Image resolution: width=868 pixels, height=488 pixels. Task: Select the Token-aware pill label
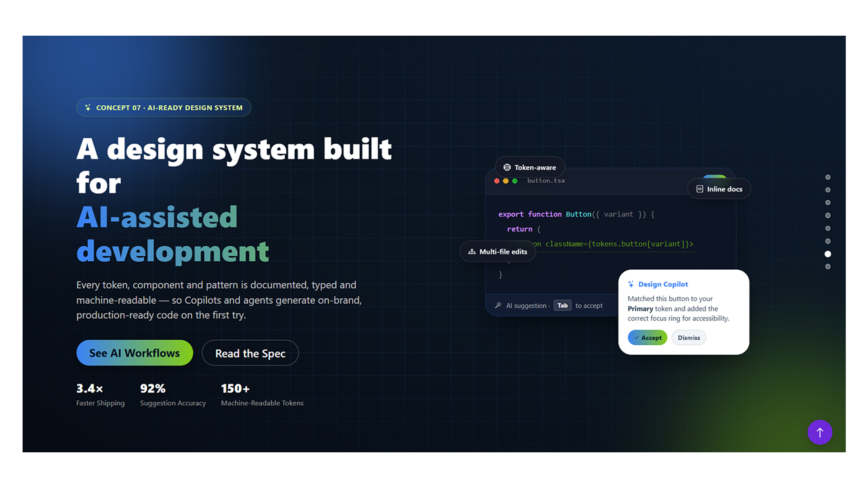(x=535, y=168)
